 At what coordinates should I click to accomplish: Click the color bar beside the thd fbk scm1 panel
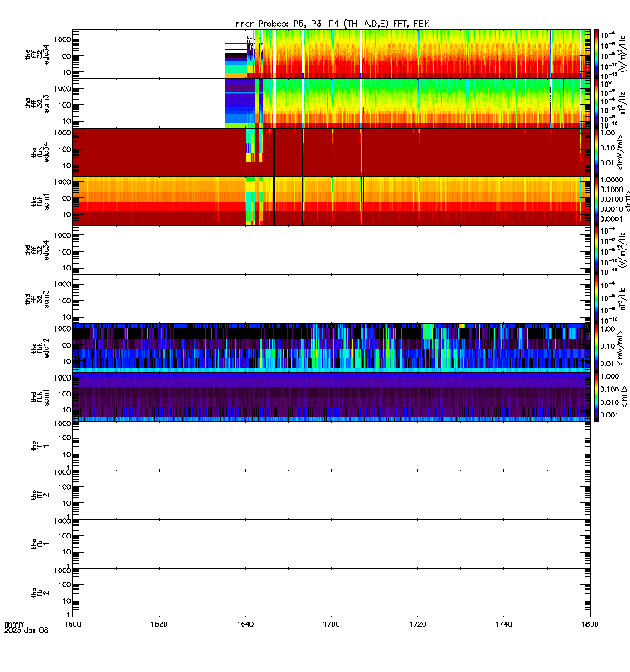pyautogui.click(x=596, y=396)
